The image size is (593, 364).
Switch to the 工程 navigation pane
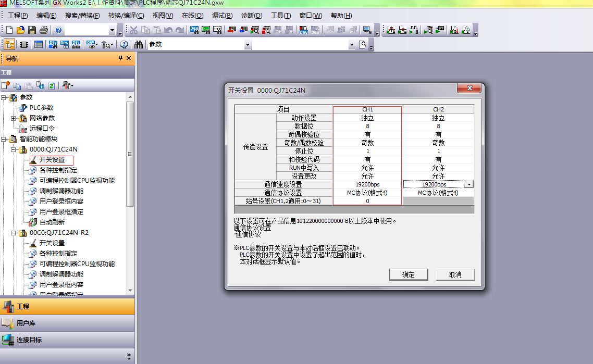(x=67, y=307)
